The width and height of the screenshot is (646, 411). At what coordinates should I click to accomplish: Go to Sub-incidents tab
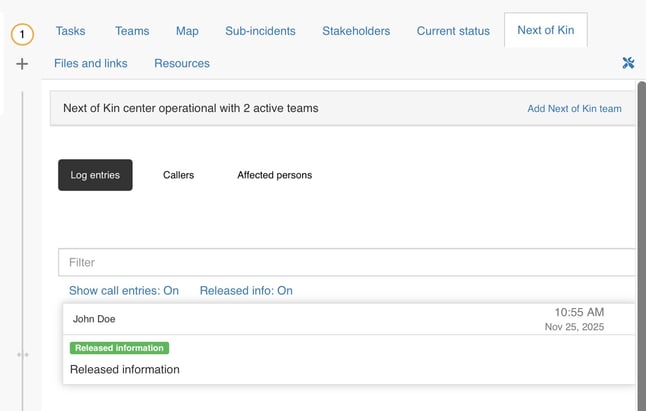point(260,31)
